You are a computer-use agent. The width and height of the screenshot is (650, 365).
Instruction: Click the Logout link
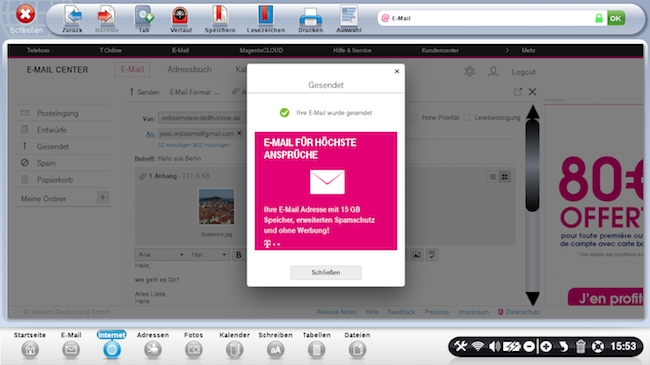pyautogui.click(x=524, y=72)
